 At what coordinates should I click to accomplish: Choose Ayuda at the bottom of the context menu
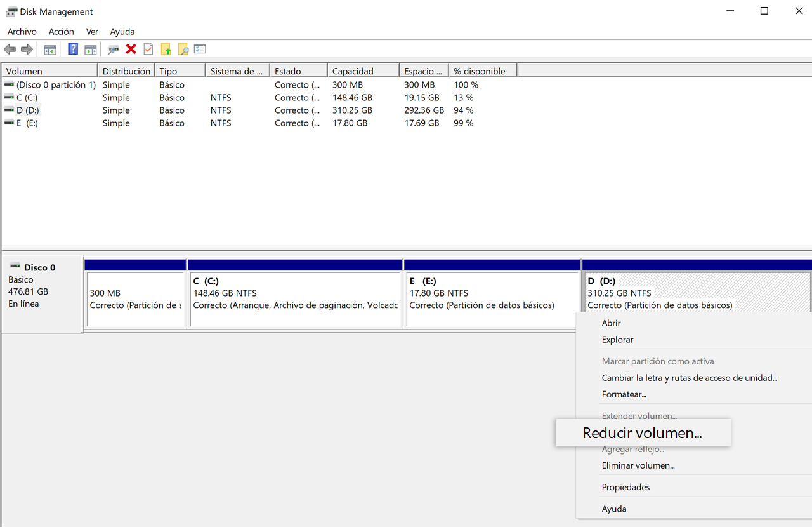coord(614,509)
